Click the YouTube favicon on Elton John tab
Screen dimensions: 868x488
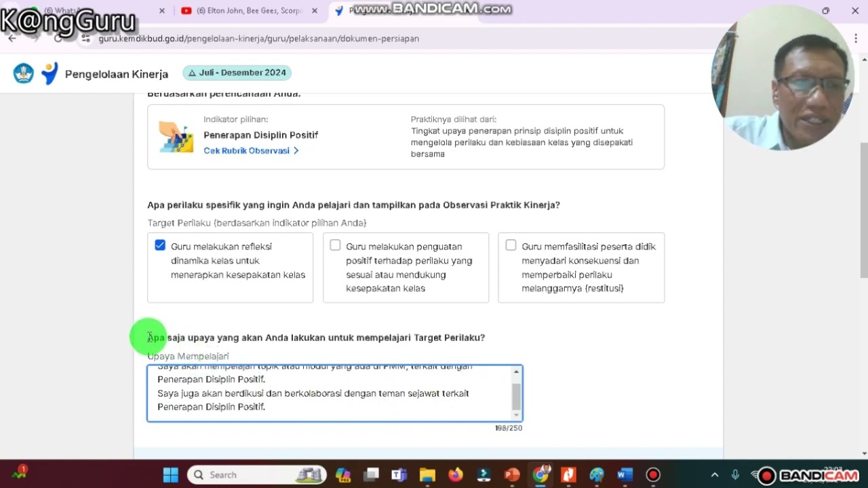click(186, 11)
